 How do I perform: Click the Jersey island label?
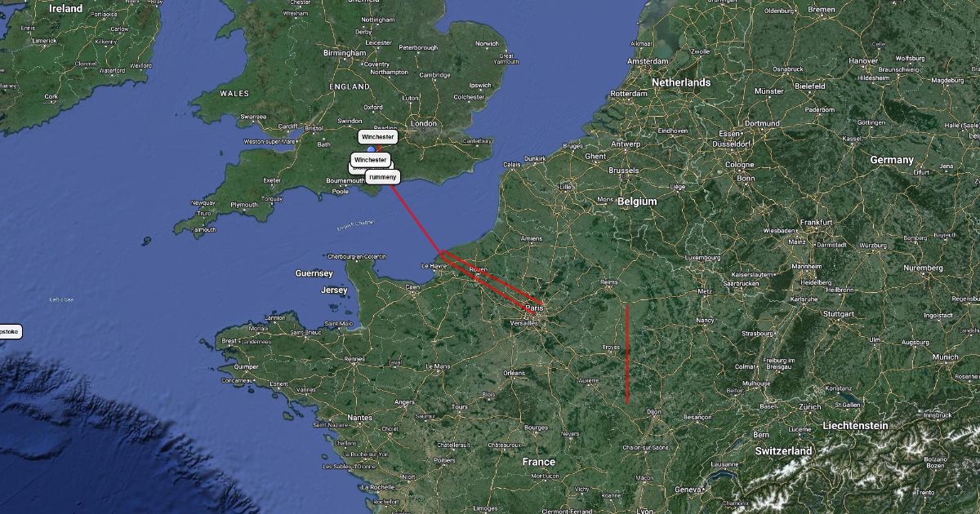pos(335,290)
